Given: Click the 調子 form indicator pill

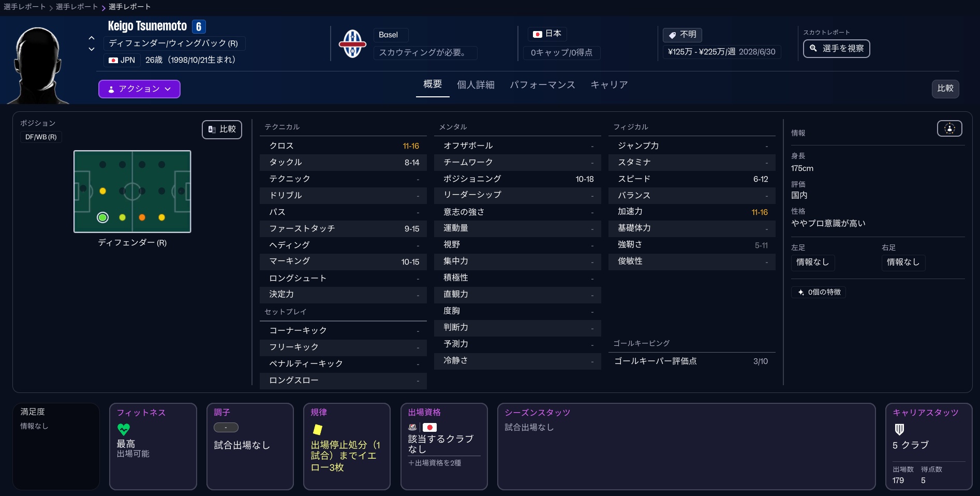Looking at the screenshot, I should [226, 428].
